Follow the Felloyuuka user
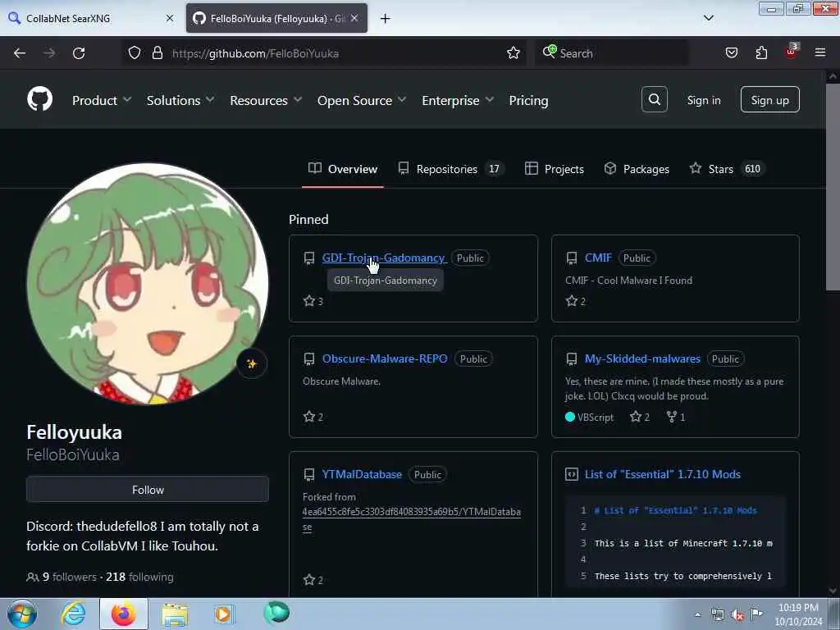Viewport: 840px width, 630px height. click(148, 490)
